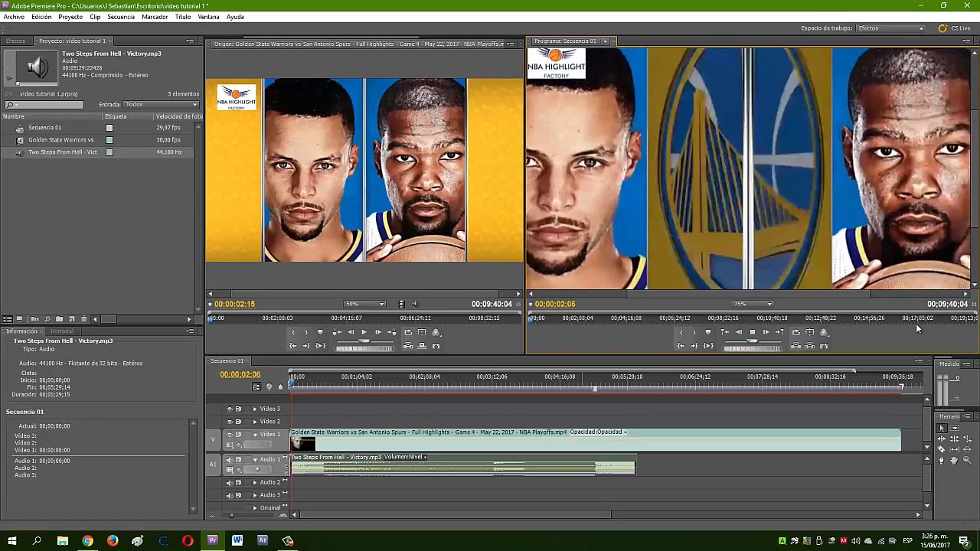Viewport: 980px width, 551px height.
Task: Go to In point in source monitor
Action: click(x=292, y=346)
